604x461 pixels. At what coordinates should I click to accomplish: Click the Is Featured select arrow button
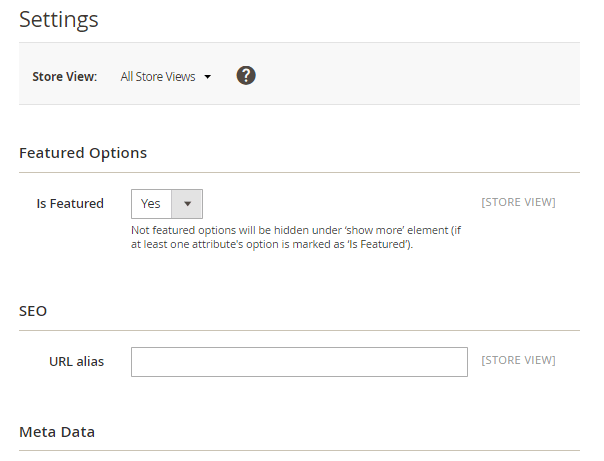(187, 203)
